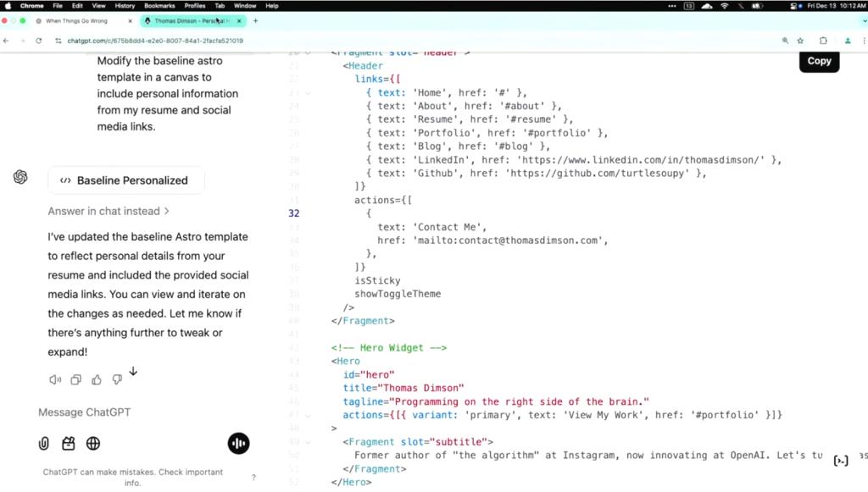Start voice mode with the waveform button

pos(238,444)
